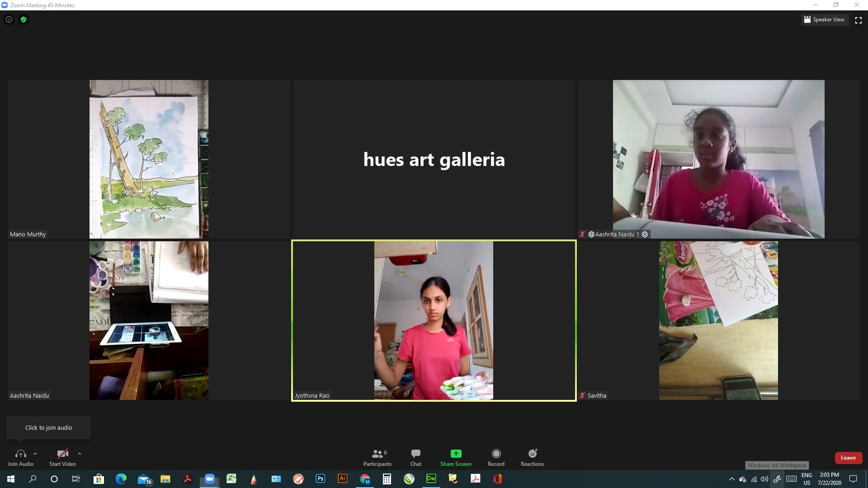Open the Participants panel
Viewport: 868px width, 488px height.
point(377,457)
